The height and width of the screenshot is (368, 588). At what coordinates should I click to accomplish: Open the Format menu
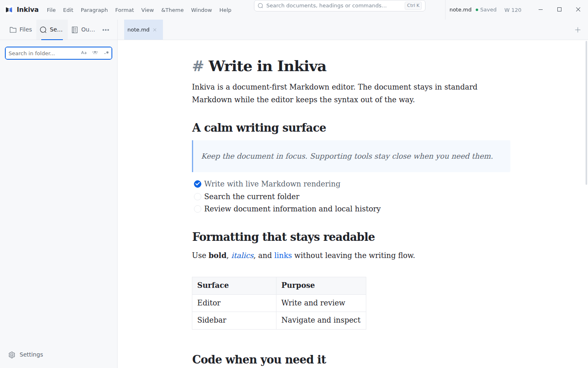click(125, 10)
